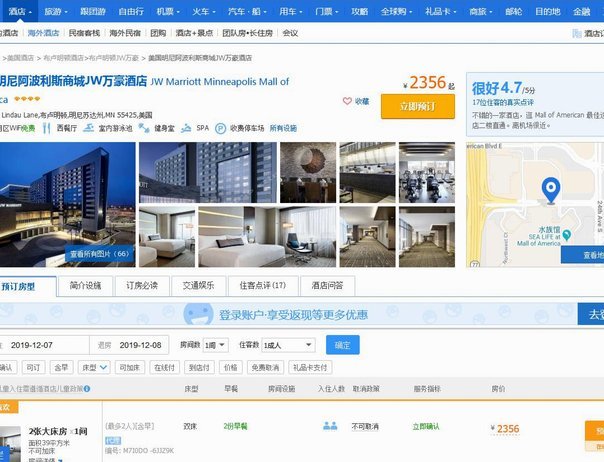Click the SEA LIFE aquarium map marker
The width and height of the screenshot is (604, 462).
pyautogui.click(x=566, y=235)
